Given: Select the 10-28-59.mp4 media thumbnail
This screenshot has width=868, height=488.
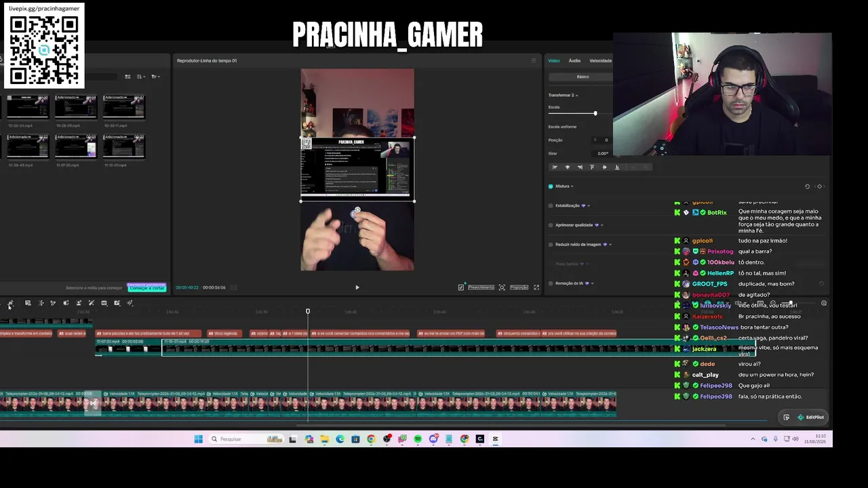Looking at the screenshot, I should pyautogui.click(x=76, y=107).
